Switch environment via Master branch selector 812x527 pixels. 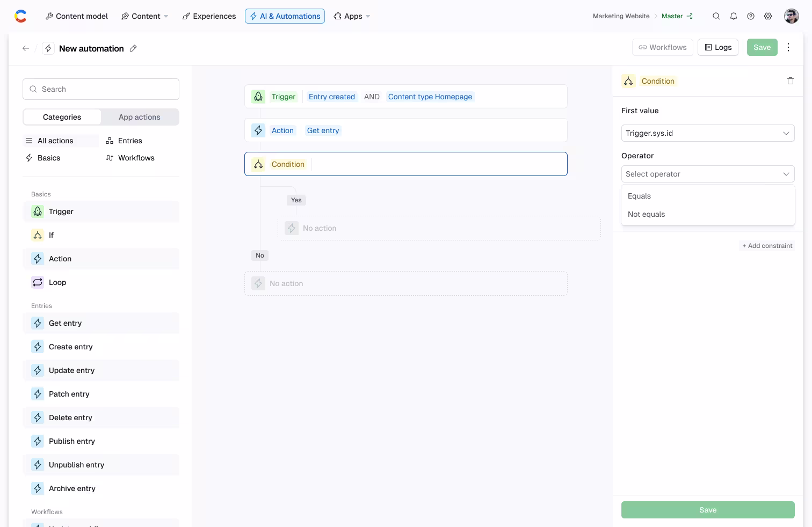click(x=677, y=16)
